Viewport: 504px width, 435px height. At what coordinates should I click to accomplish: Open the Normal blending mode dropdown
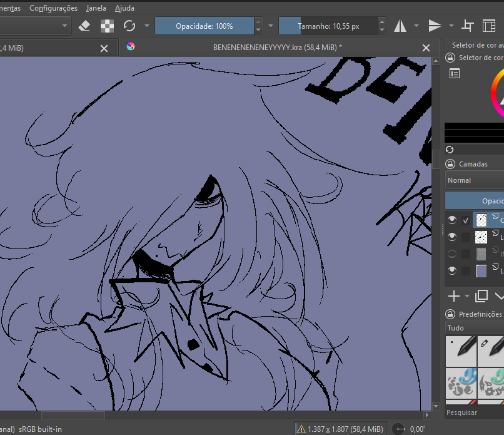coord(475,180)
